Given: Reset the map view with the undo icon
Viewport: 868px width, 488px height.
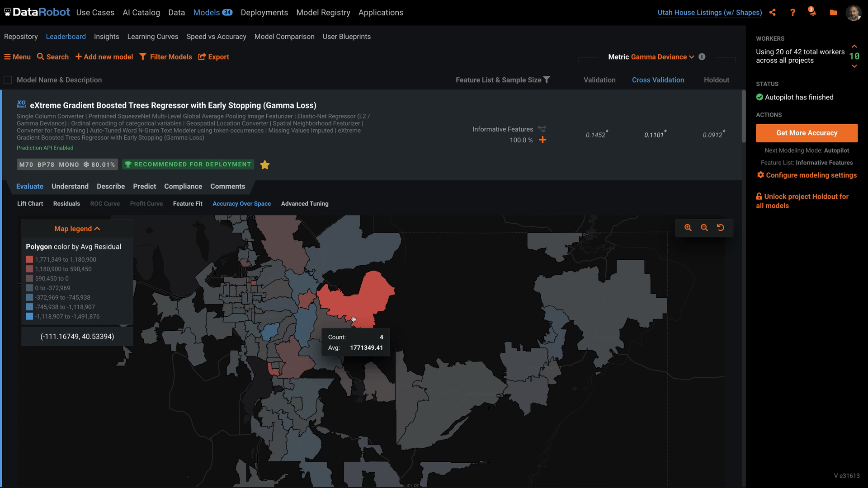Looking at the screenshot, I should [x=721, y=228].
